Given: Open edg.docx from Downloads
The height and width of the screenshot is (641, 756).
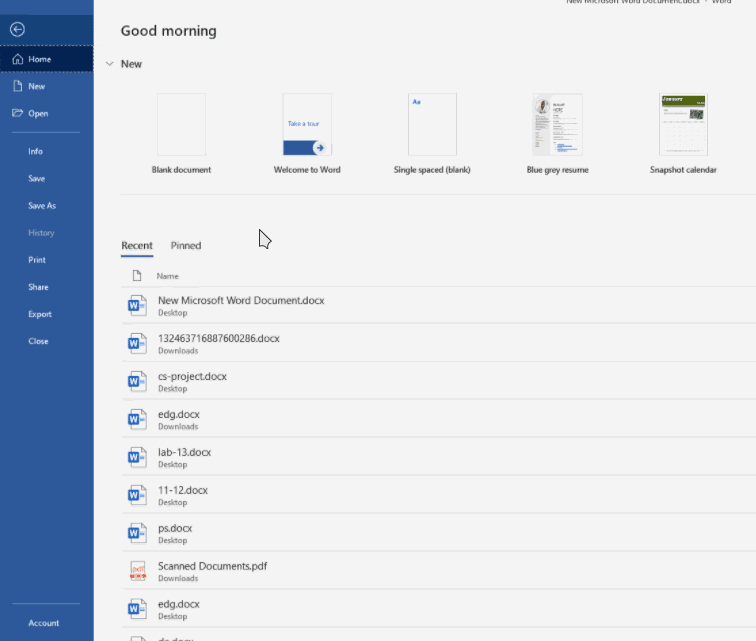Looking at the screenshot, I should tap(179, 414).
